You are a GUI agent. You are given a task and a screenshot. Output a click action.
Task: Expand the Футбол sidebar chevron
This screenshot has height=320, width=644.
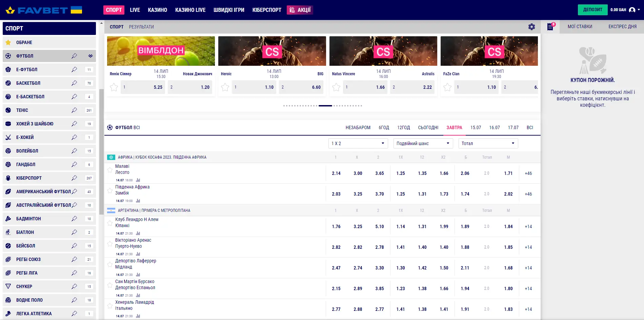[x=90, y=56]
